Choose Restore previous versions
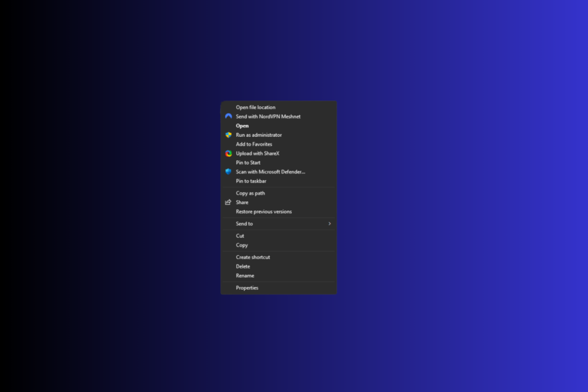 279,211
